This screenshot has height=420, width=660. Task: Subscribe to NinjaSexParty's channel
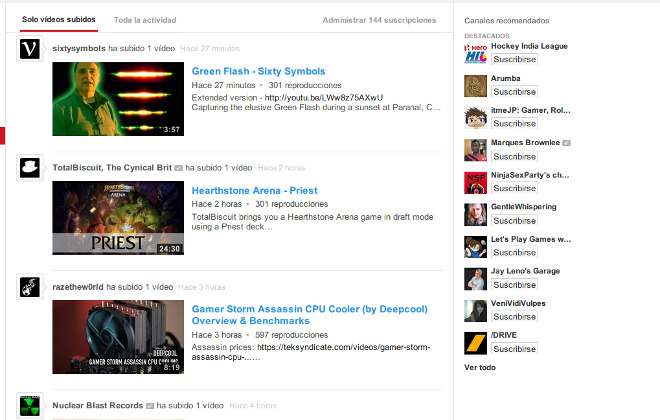pyautogui.click(x=514, y=188)
